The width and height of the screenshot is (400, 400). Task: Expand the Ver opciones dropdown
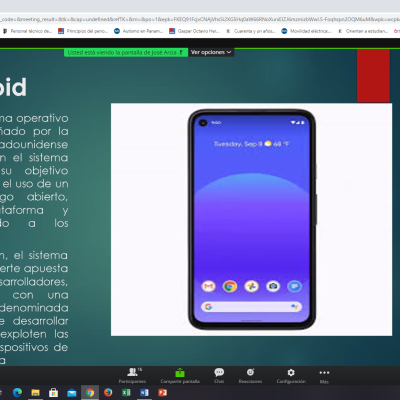click(211, 52)
